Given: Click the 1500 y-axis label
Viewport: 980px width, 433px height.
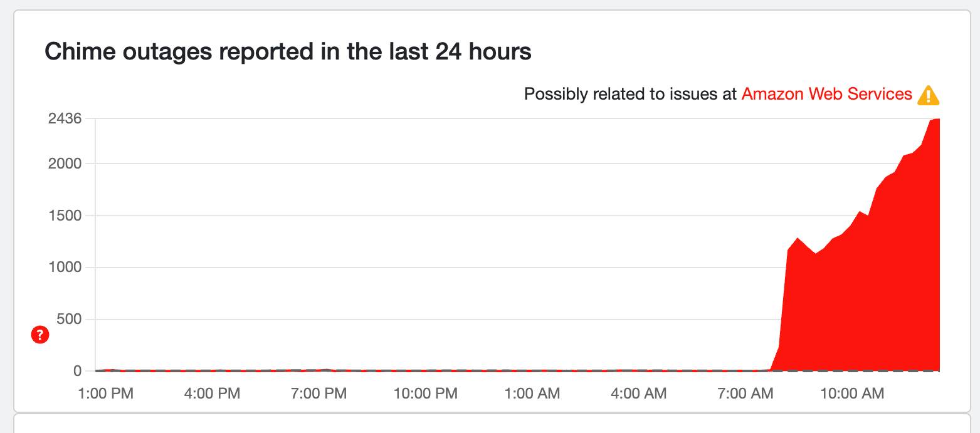Looking at the screenshot, I should click(x=65, y=216).
